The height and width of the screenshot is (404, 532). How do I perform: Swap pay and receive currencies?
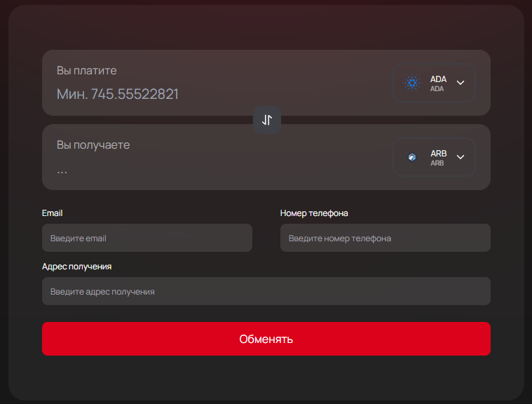pyautogui.click(x=267, y=120)
